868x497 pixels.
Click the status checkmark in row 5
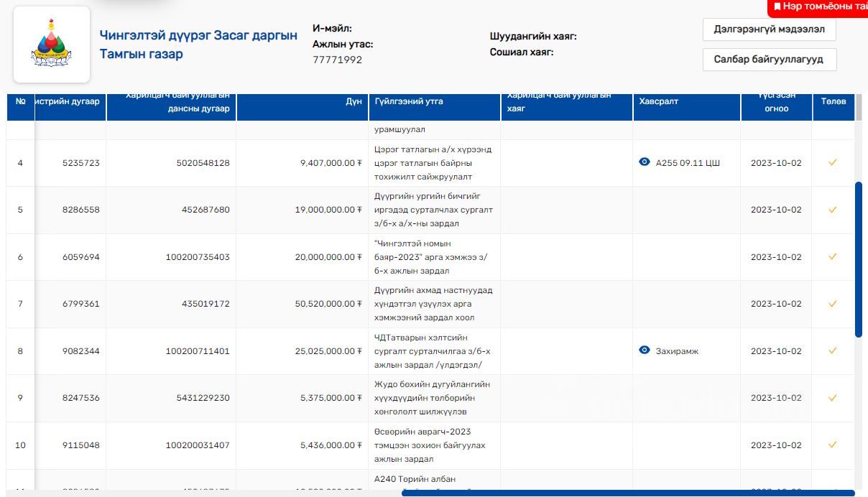pyautogui.click(x=833, y=210)
